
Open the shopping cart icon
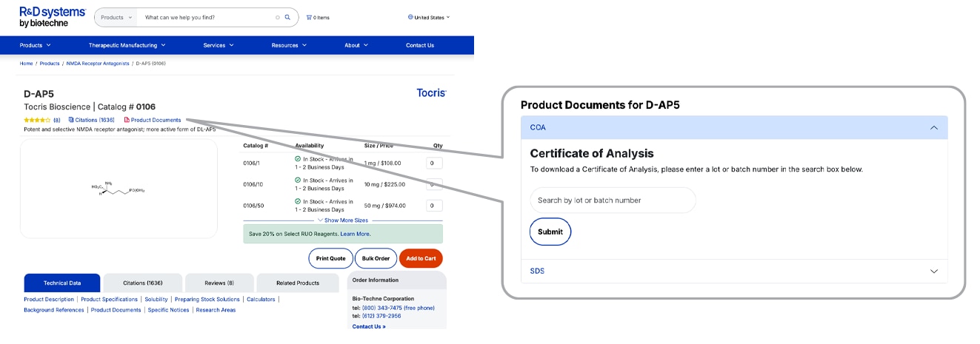309,17
